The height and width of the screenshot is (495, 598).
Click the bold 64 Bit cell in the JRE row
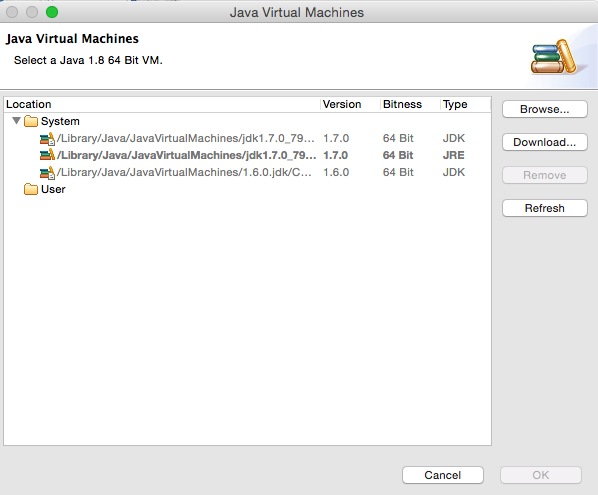tap(398, 155)
